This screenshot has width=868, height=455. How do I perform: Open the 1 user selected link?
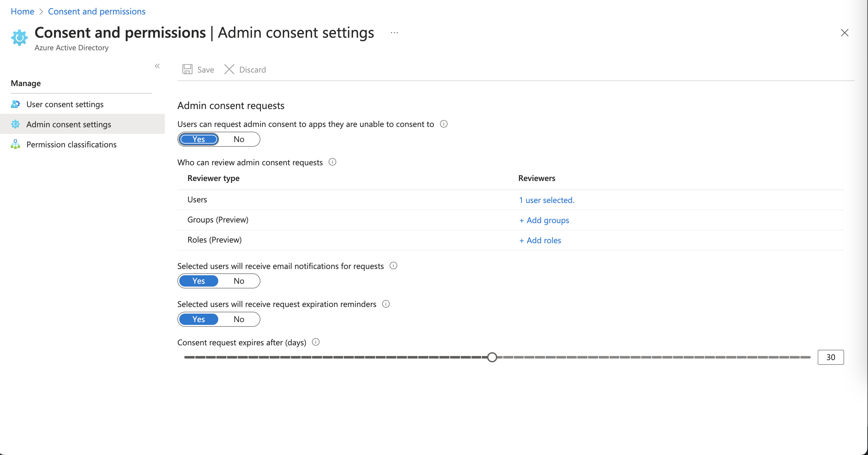click(547, 200)
